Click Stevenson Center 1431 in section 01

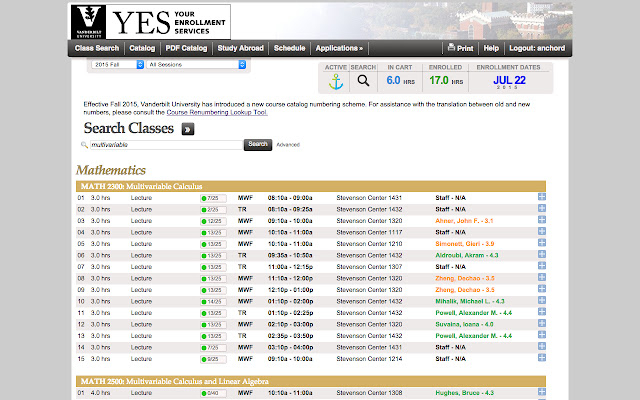click(369, 198)
